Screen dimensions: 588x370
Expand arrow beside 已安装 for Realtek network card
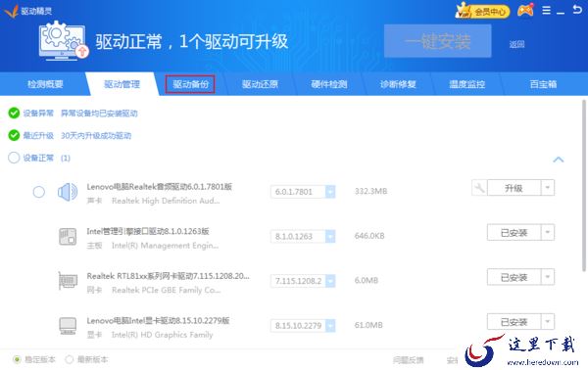[x=548, y=277]
